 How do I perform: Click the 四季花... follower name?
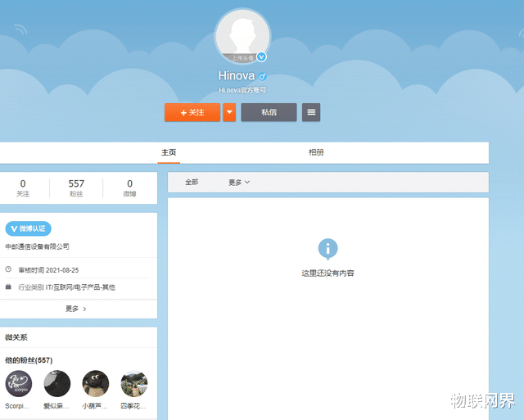tap(133, 406)
